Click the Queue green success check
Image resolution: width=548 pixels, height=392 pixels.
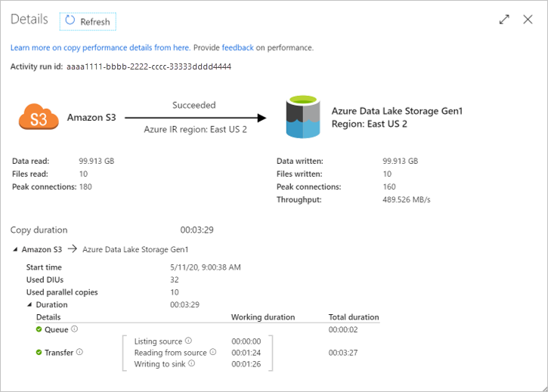tap(39, 329)
